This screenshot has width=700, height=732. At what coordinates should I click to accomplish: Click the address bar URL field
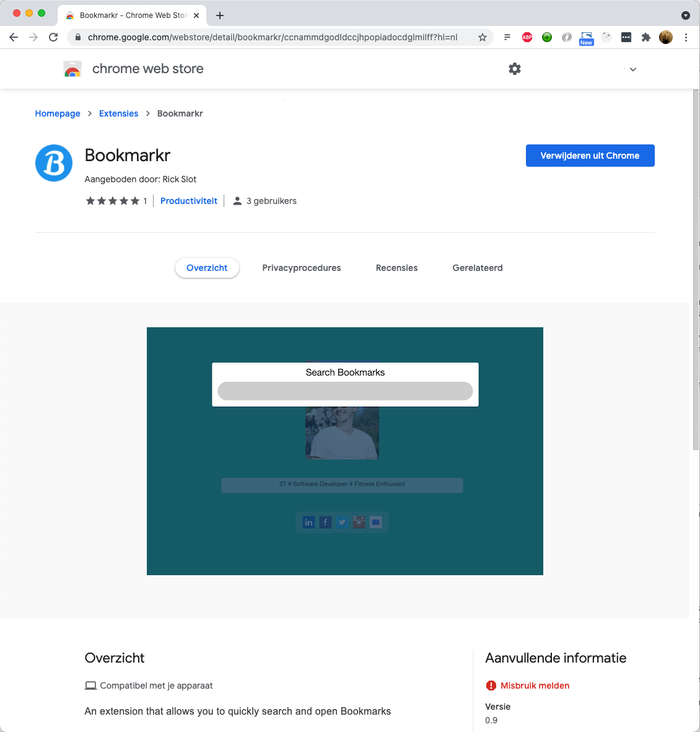[273, 37]
